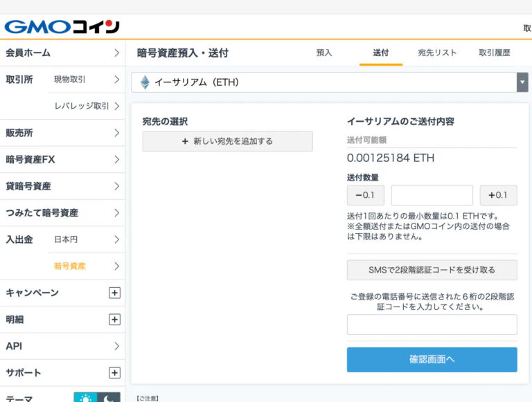Image resolution: width=532 pixels, height=402 pixels.
Task: Open 現物取引 under 取引所
Action: (70, 80)
